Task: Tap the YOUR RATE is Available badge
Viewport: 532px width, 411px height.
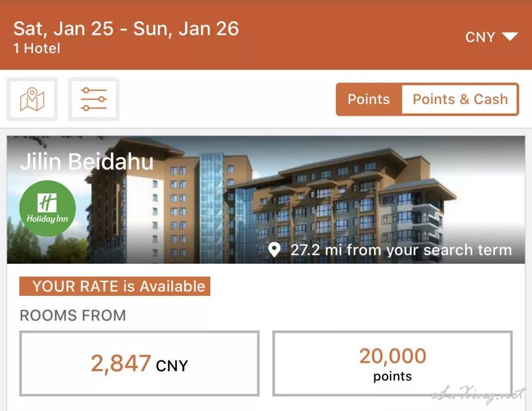Action: [115, 286]
